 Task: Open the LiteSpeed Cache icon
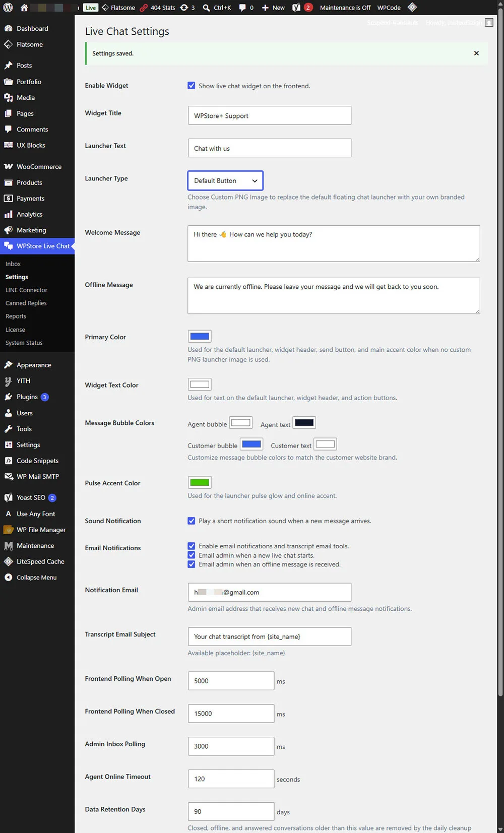9,561
